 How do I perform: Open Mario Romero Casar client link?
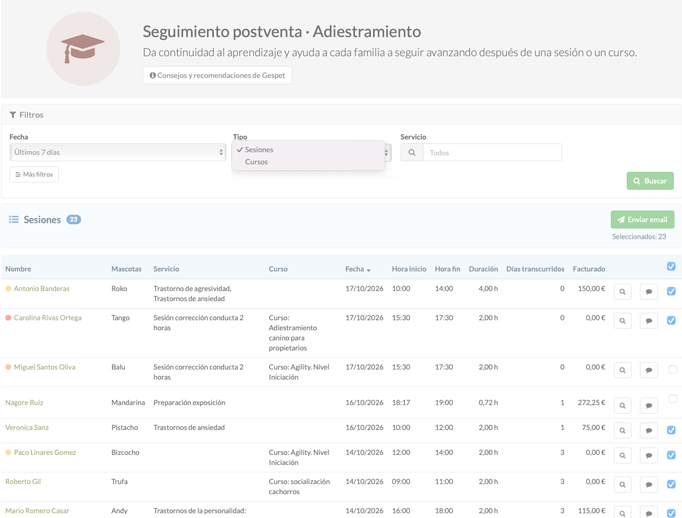(37, 511)
